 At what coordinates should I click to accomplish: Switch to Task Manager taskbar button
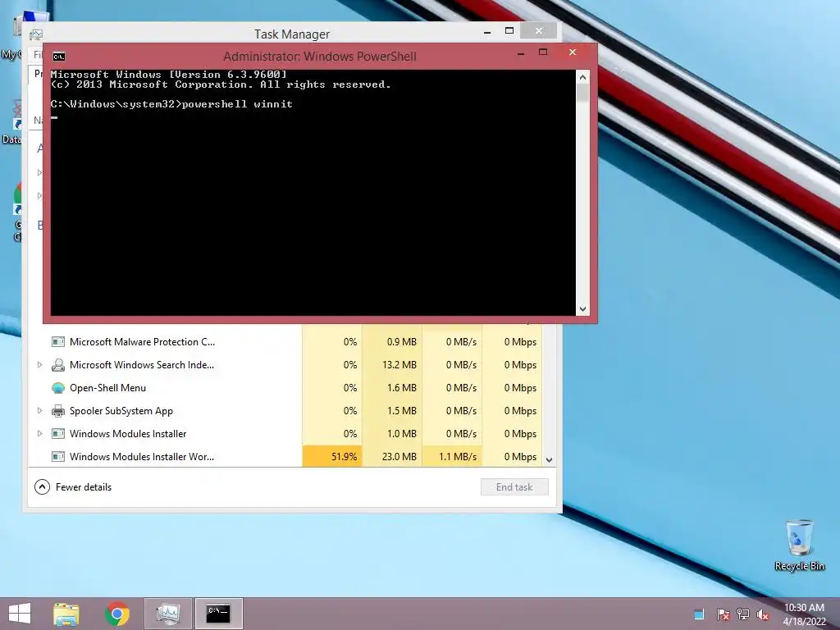click(167, 614)
